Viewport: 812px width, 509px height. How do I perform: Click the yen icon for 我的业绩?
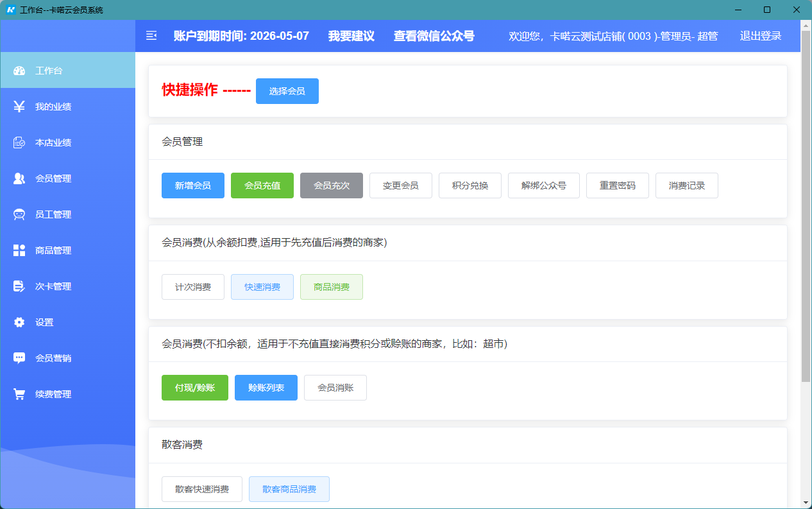coord(19,107)
